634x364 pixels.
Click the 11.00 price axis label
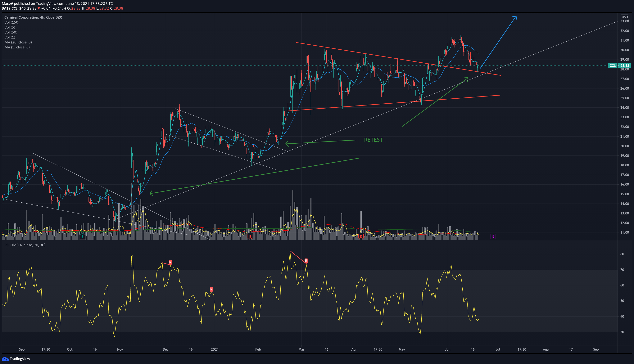click(624, 232)
